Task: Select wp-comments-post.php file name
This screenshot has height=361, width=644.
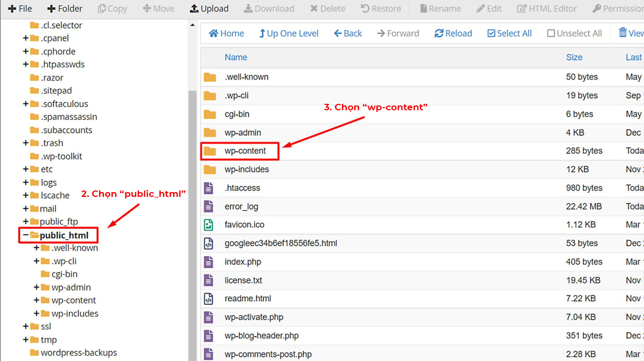Action: pos(268,354)
